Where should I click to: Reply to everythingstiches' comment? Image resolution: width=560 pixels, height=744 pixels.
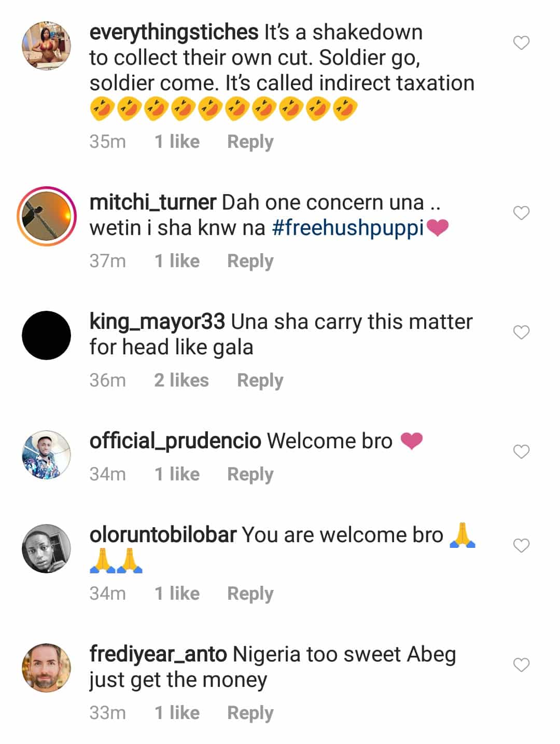250,142
